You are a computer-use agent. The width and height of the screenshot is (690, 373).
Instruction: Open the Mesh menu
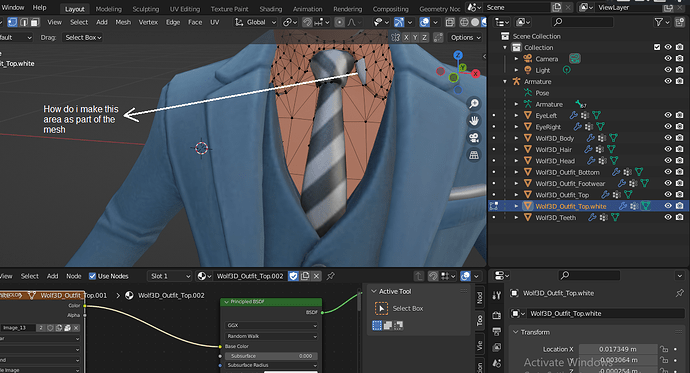pyautogui.click(x=123, y=22)
